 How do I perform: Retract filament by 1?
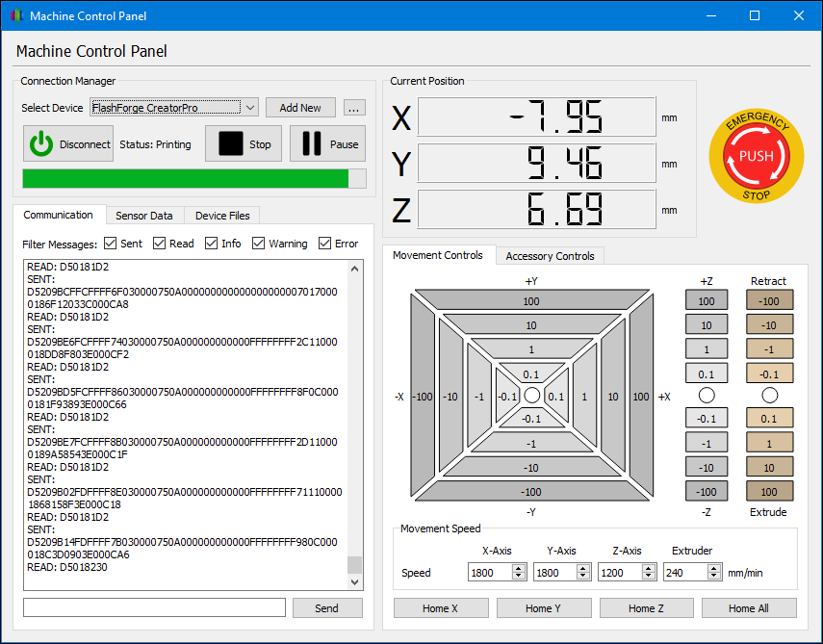(769, 349)
